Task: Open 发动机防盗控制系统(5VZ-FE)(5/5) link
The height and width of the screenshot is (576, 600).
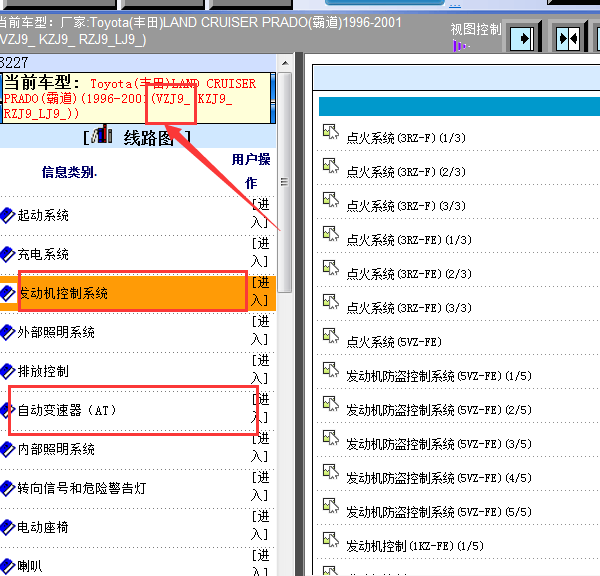Action: click(x=439, y=512)
